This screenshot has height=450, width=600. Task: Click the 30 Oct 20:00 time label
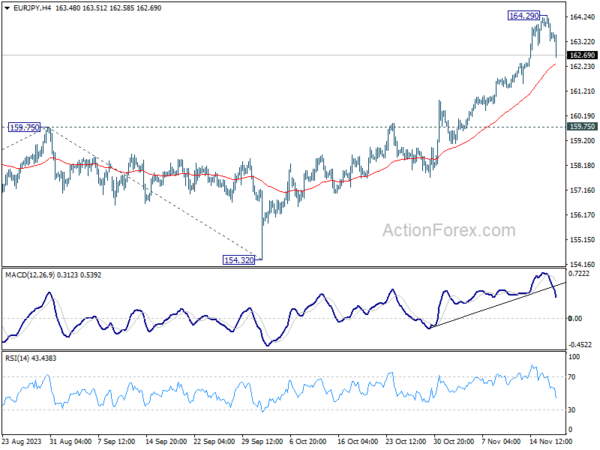453,442
